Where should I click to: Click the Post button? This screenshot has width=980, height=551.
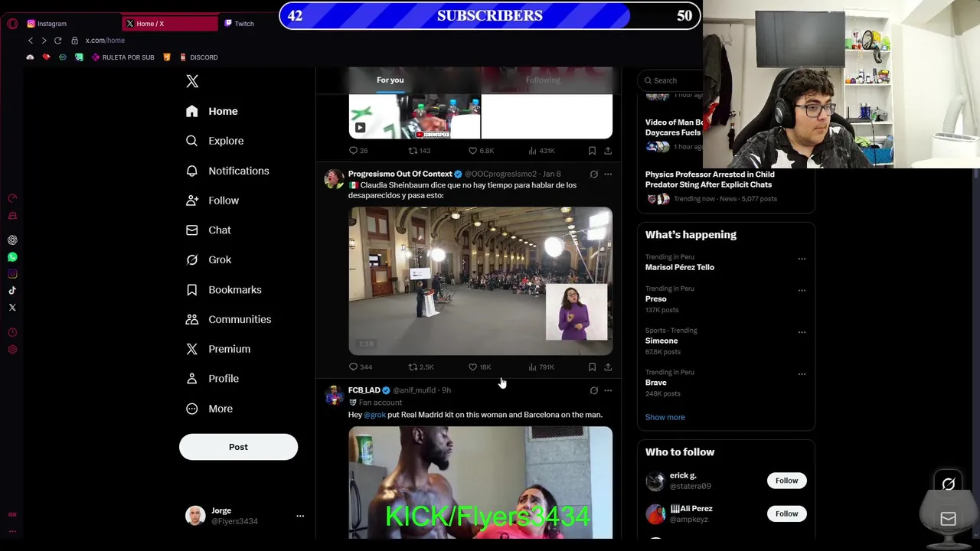point(238,447)
